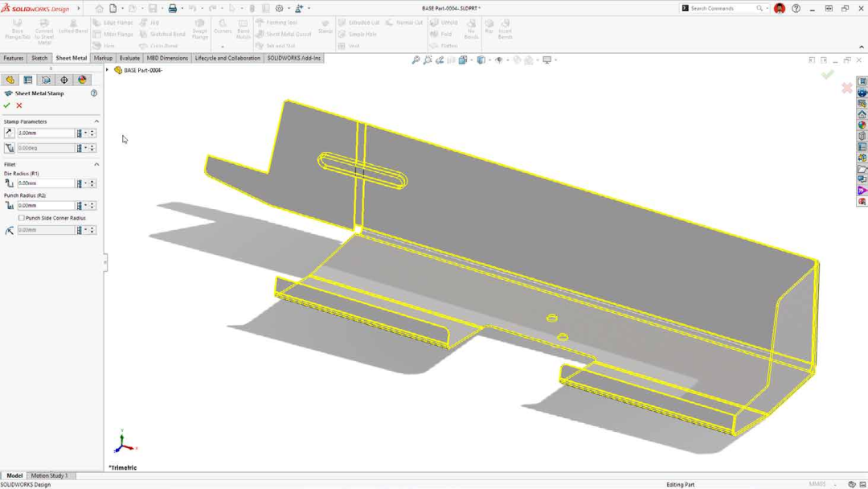Screen dimensions: 868x489
Task: Open help for Sheet Metal Stamp
Action: (94, 93)
